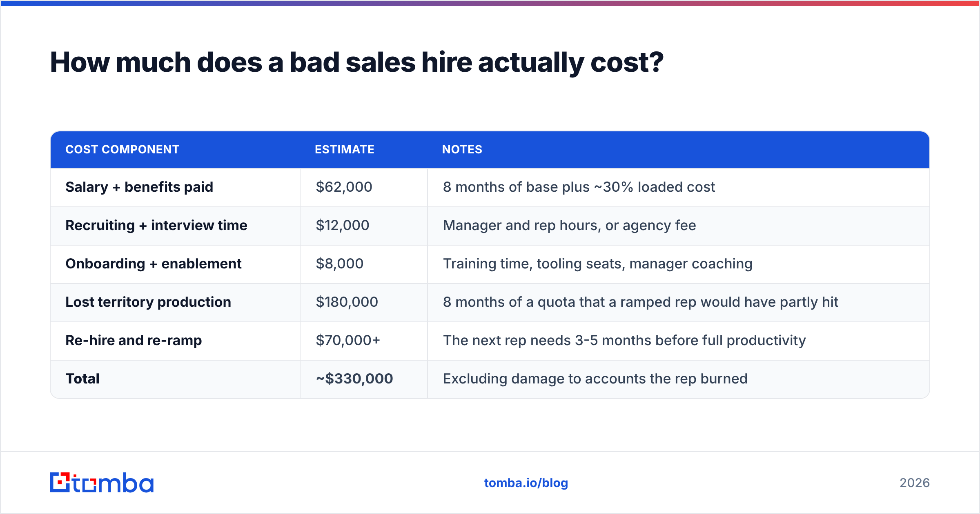The image size is (980, 514).
Task: Click the NOTES column header
Action: coord(462,149)
